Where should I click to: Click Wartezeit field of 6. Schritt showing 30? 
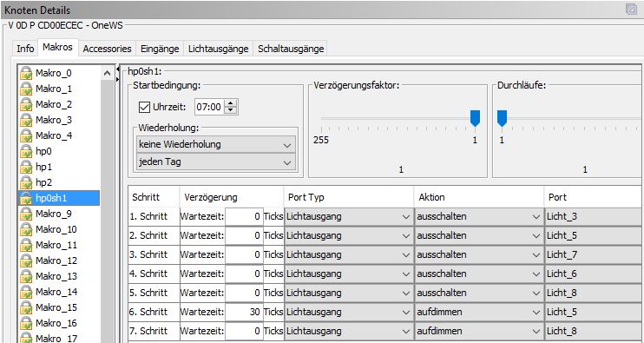(x=244, y=312)
